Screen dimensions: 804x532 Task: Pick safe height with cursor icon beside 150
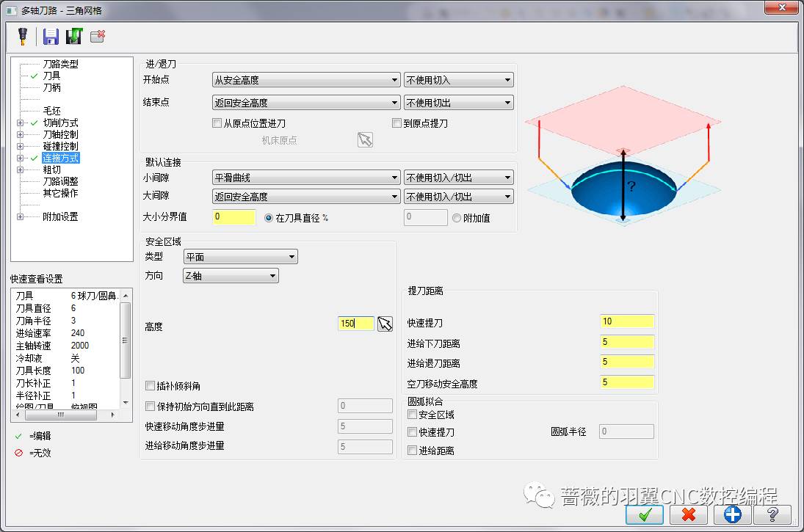coord(385,324)
